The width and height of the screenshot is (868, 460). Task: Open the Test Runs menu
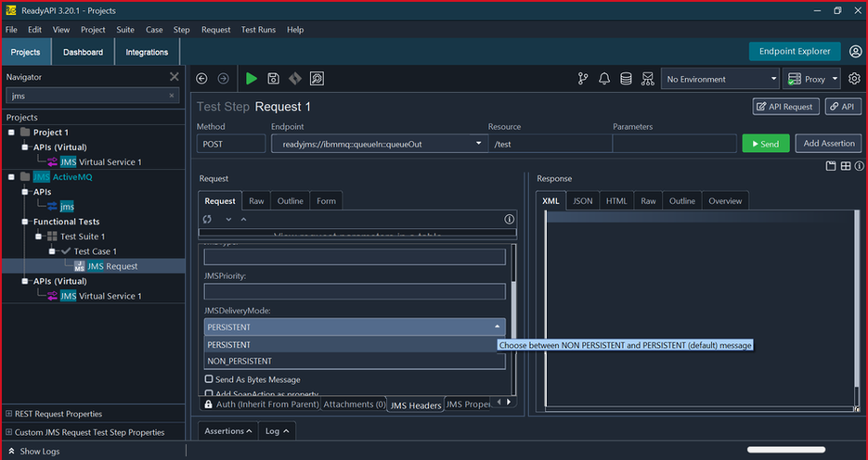click(x=258, y=30)
